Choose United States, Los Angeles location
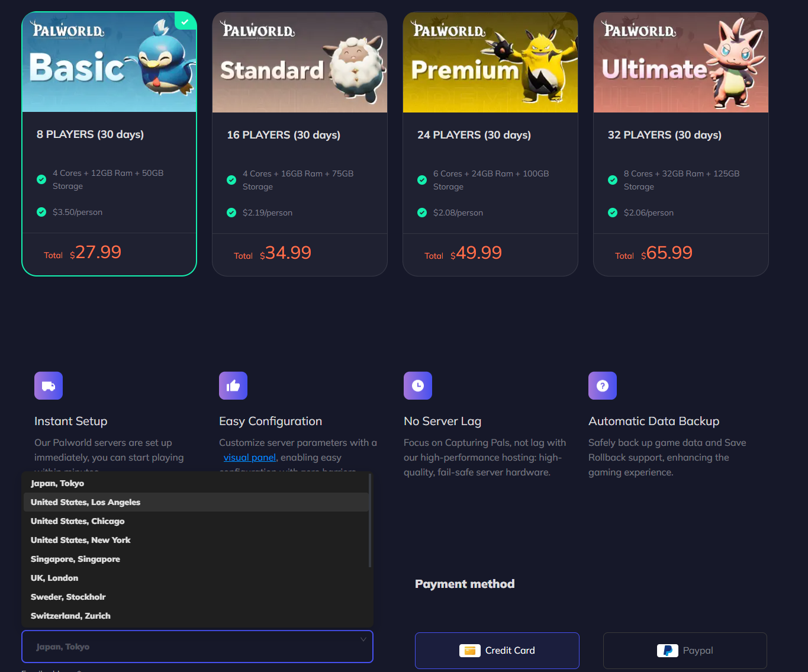Viewport: 808px width, 672px height. click(196, 502)
